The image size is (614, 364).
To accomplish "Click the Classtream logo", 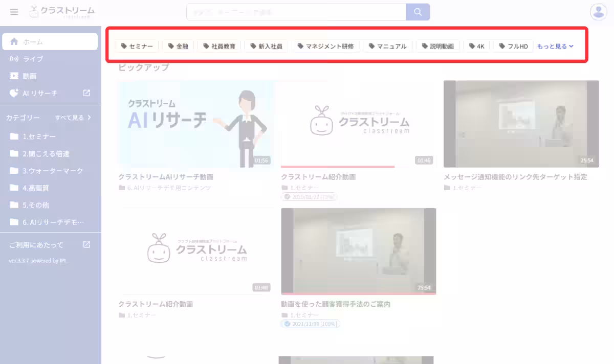I will (62, 12).
